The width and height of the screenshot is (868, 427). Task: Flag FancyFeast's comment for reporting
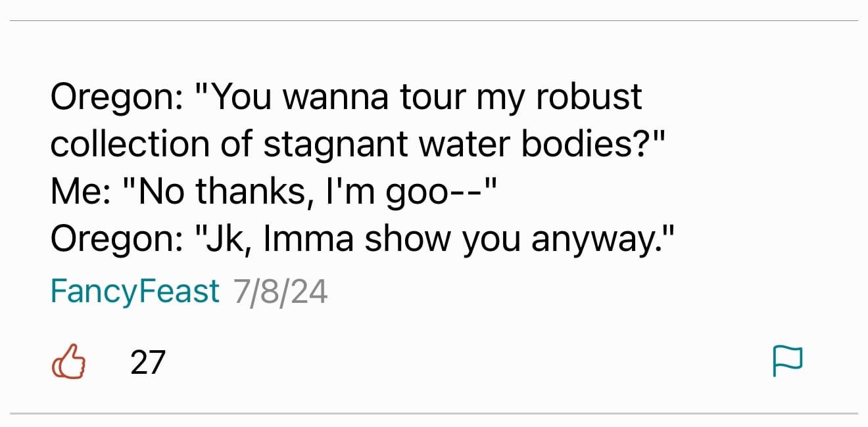(x=788, y=361)
